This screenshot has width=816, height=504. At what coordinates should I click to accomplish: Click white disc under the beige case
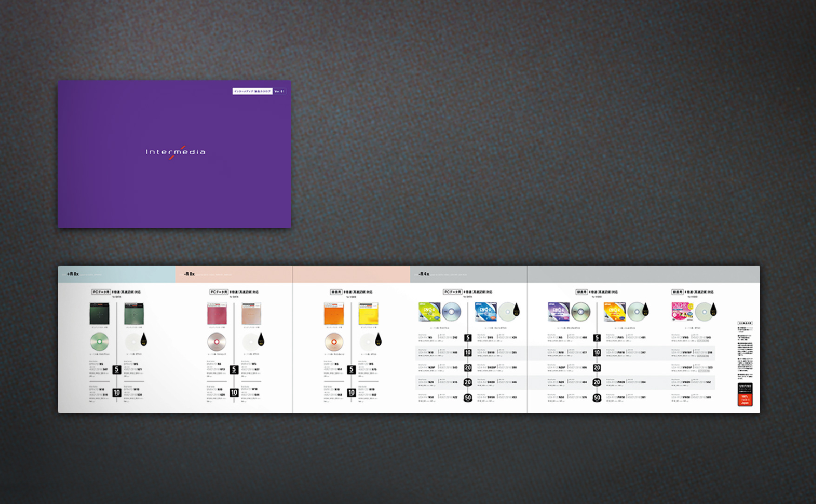(251, 343)
